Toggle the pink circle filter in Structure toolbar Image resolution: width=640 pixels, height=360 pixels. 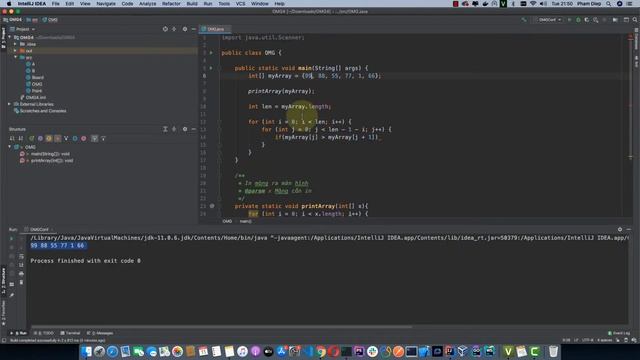point(84,138)
